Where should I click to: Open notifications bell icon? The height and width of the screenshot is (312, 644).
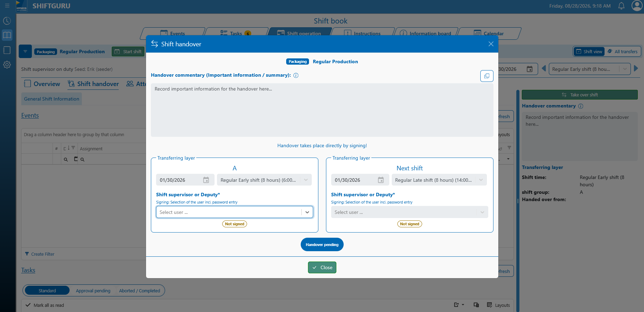(x=622, y=6)
